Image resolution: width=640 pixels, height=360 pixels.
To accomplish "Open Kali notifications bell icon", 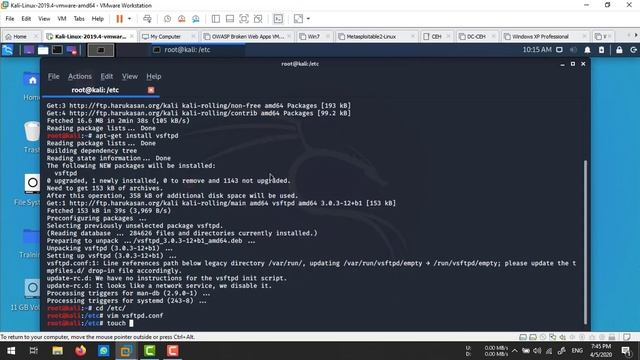I will [x=587, y=50].
